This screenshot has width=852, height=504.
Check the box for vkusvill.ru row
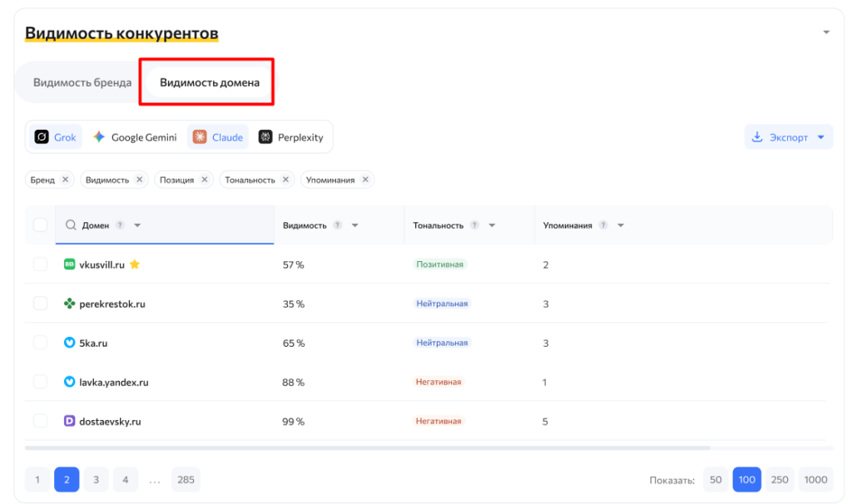(40, 264)
